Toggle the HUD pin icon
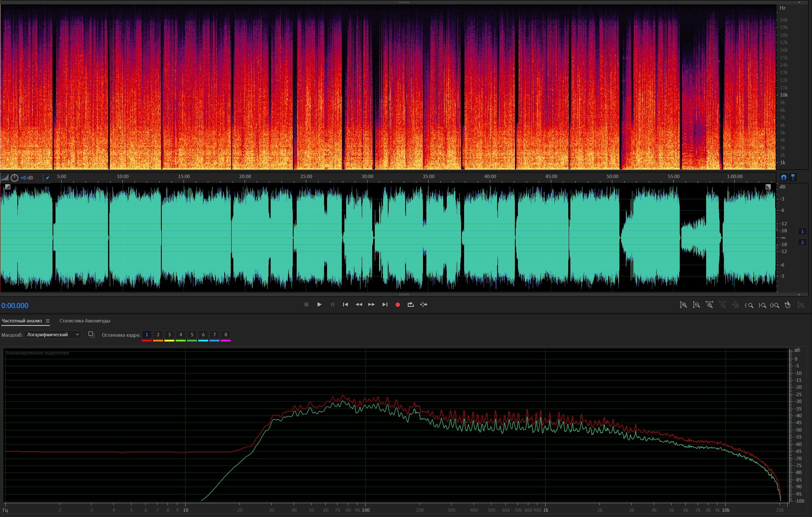The width and height of the screenshot is (812, 517). tap(47, 178)
